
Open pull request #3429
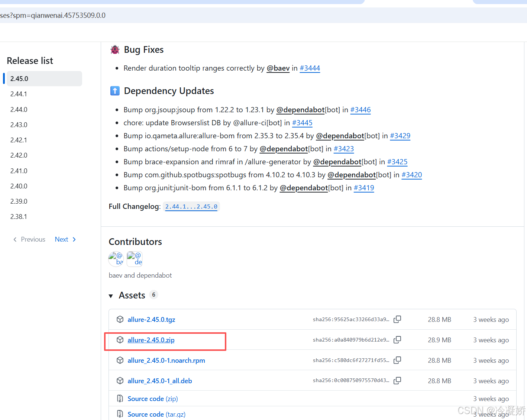coord(400,136)
